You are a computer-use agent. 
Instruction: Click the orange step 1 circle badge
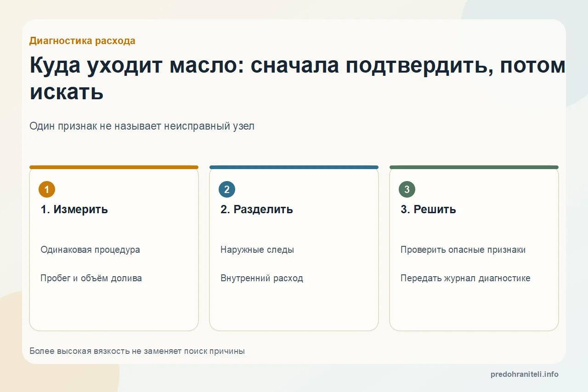coord(47,189)
